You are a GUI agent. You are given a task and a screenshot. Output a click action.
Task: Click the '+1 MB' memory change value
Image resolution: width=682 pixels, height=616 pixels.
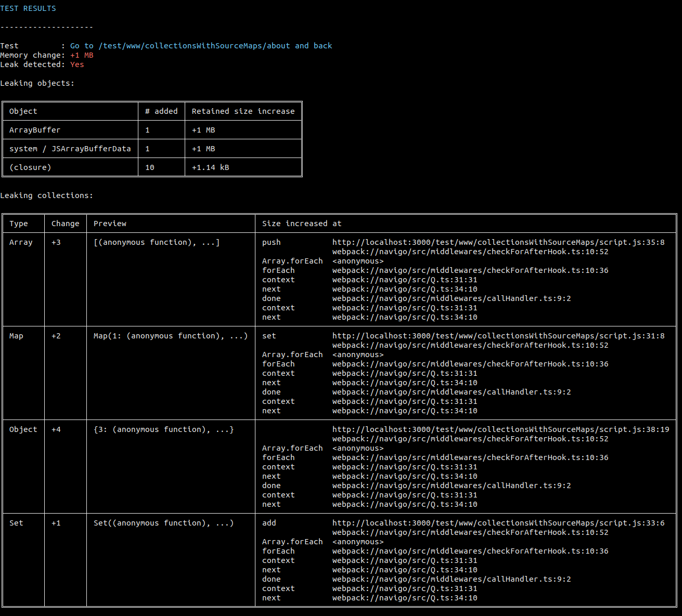82,55
